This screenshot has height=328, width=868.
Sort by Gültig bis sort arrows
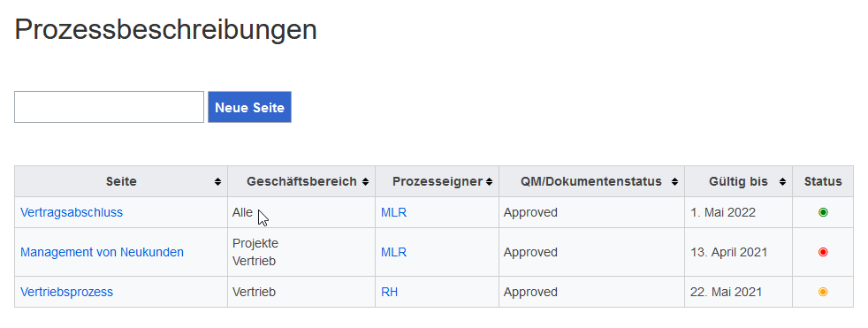(x=783, y=182)
